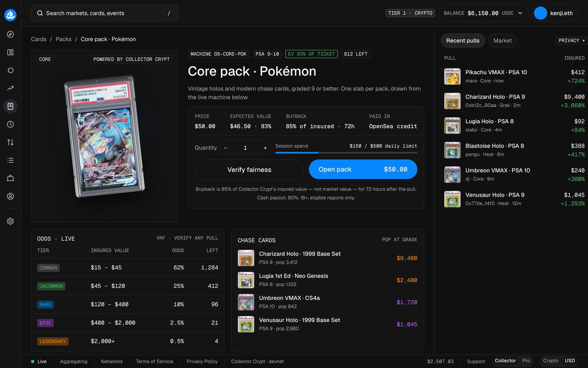Open the trending arrow icon in sidebar
Image resolution: width=588 pixels, height=368 pixels.
[x=11, y=88]
